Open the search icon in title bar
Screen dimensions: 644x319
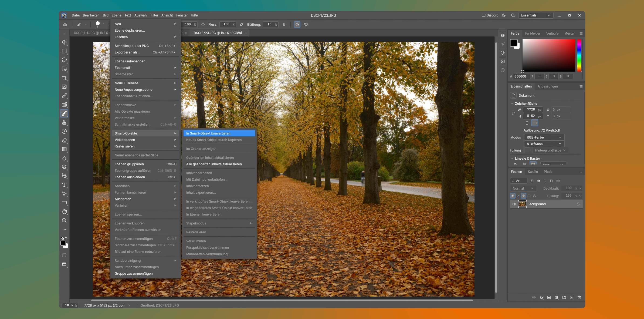point(513,15)
